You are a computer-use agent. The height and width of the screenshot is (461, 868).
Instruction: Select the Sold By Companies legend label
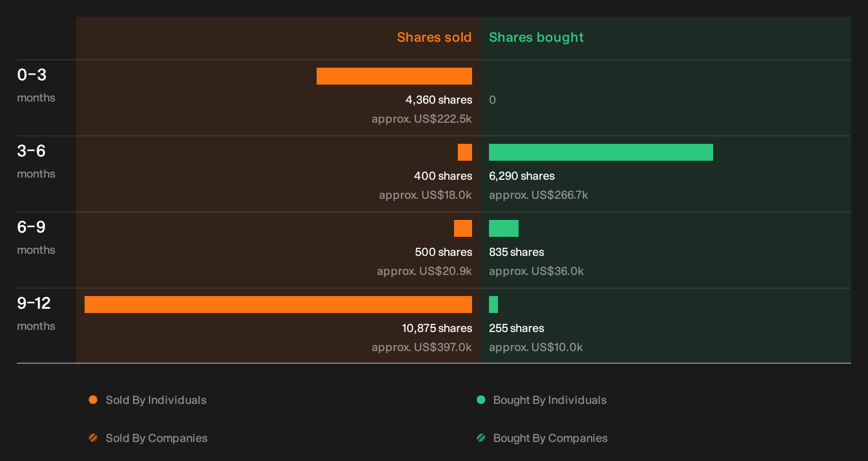(156, 438)
